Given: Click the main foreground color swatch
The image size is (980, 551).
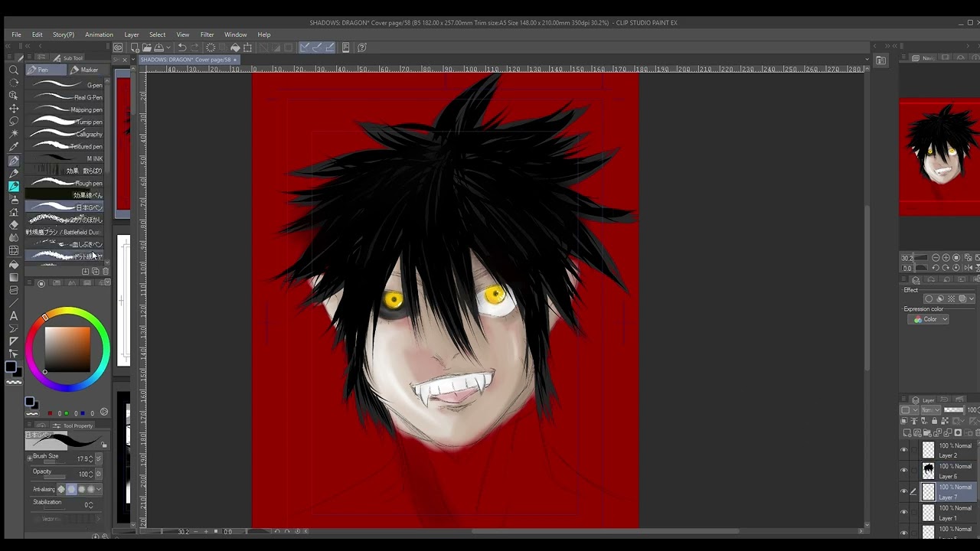Looking at the screenshot, I should pyautogui.click(x=11, y=367).
